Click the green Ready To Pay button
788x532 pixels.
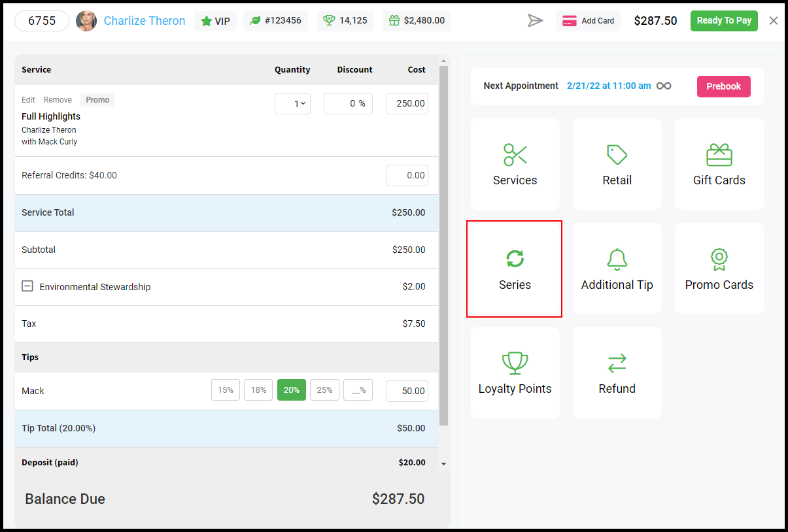pos(724,20)
